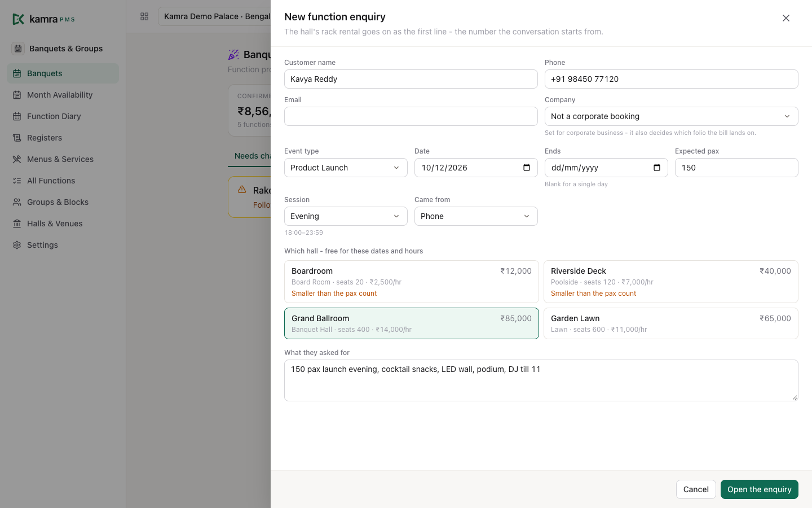Image resolution: width=812 pixels, height=508 pixels.
Task: Click the Banquets calendar icon in sidebar
Action: tap(17, 73)
